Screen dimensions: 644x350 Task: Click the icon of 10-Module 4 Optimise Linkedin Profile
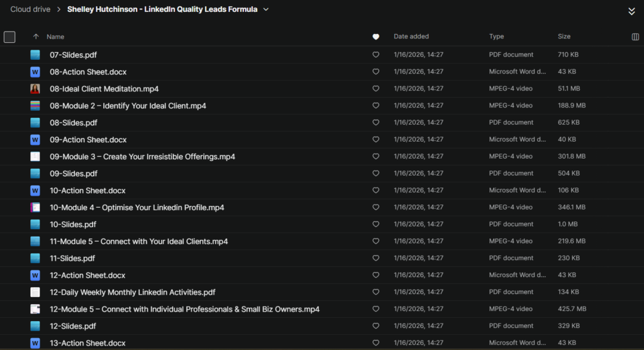point(35,208)
